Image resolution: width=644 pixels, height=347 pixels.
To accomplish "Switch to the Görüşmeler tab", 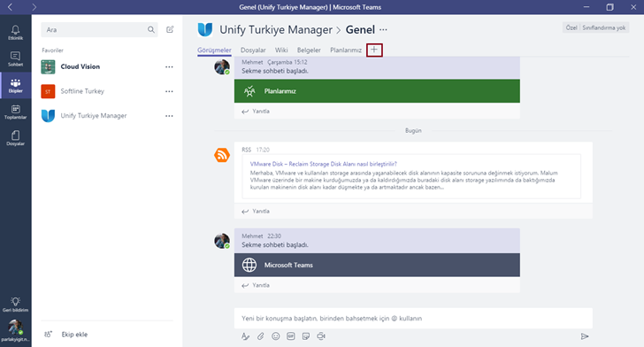I will (214, 50).
